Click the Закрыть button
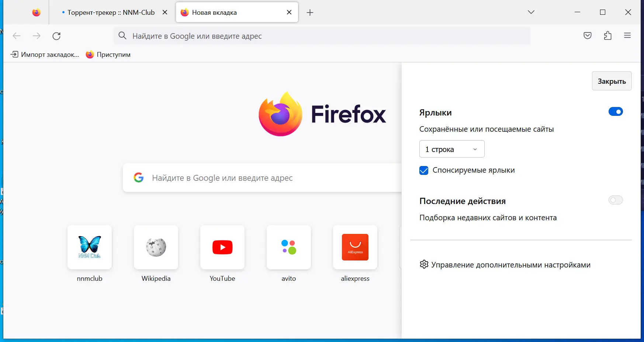 tap(612, 81)
